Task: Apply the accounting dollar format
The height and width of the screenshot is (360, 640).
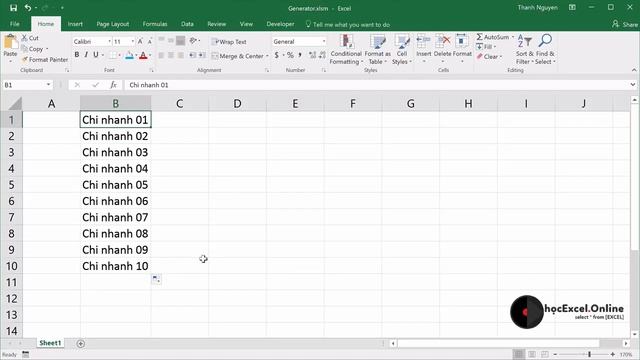Action: pos(277,55)
